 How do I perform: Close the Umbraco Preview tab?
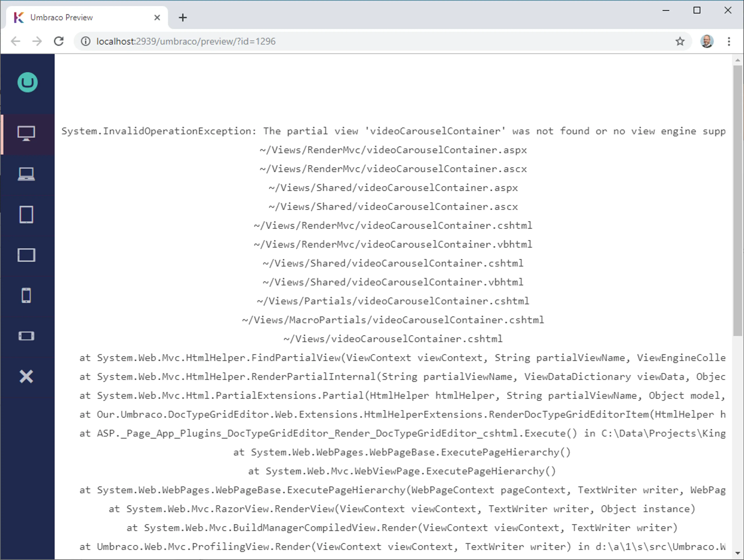[157, 17]
